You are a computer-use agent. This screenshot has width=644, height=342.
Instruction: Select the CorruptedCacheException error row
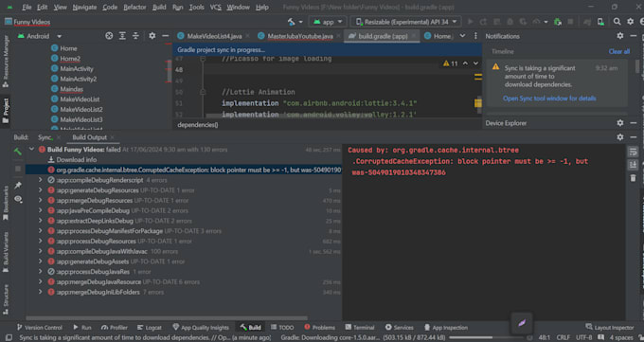click(x=184, y=170)
